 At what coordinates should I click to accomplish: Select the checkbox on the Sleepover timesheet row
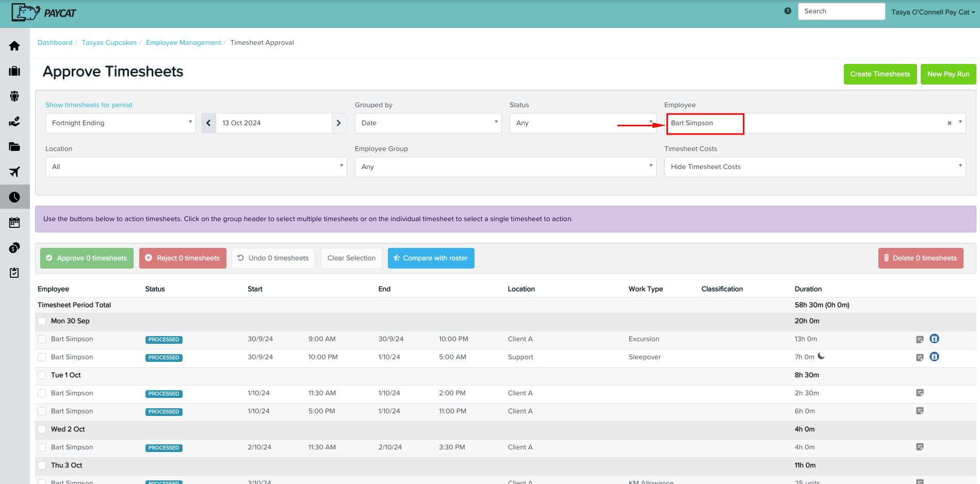[41, 357]
